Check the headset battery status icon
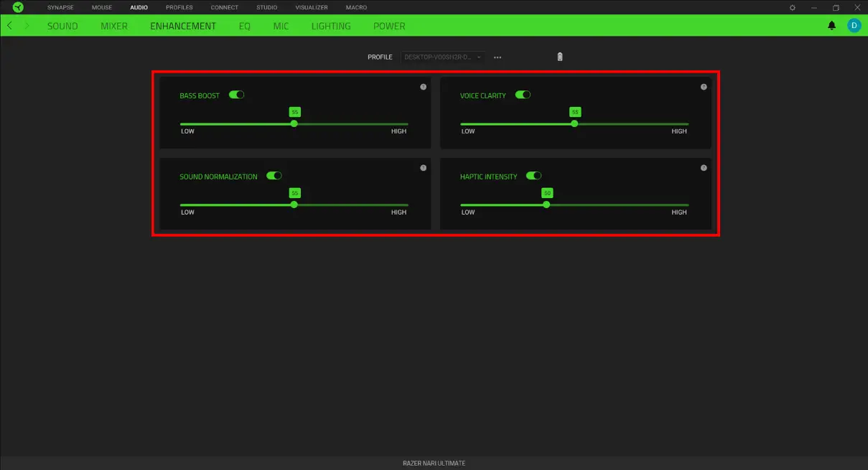This screenshot has height=470, width=868. pos(559,57)
